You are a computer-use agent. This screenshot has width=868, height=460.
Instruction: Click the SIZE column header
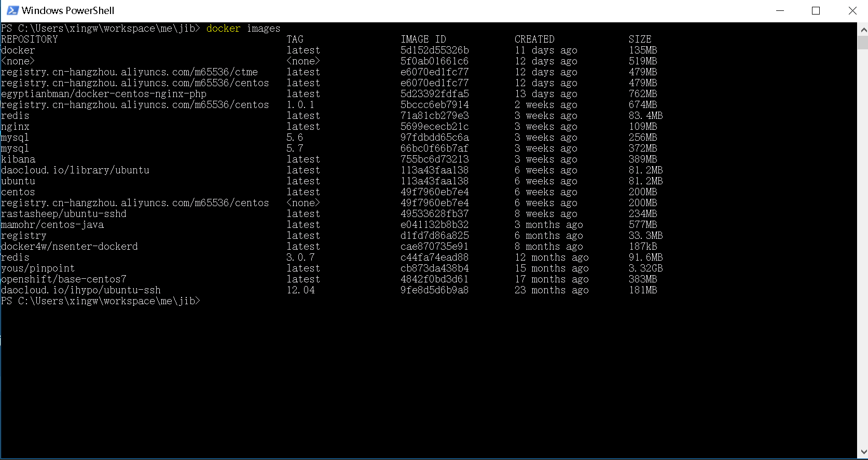(640, 39)
